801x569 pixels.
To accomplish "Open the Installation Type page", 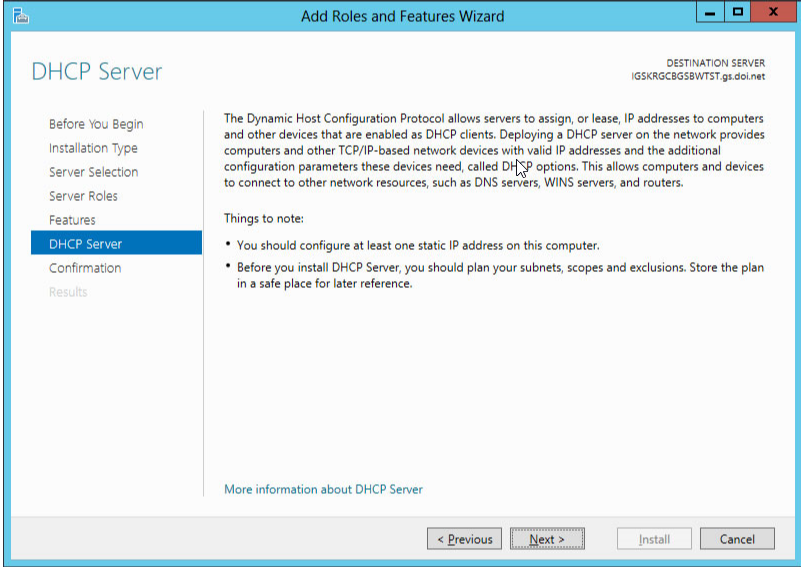I will tap(93, 148).
